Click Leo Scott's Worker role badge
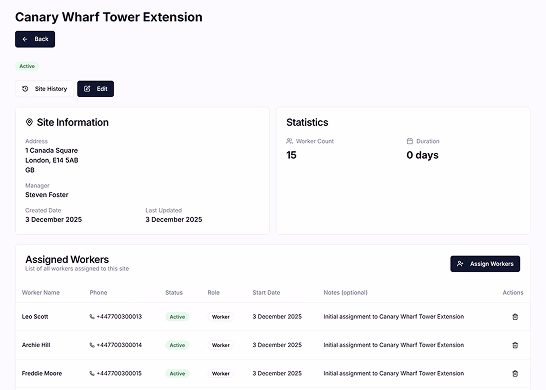The image size is (546, 390). (x=221, y=317)
